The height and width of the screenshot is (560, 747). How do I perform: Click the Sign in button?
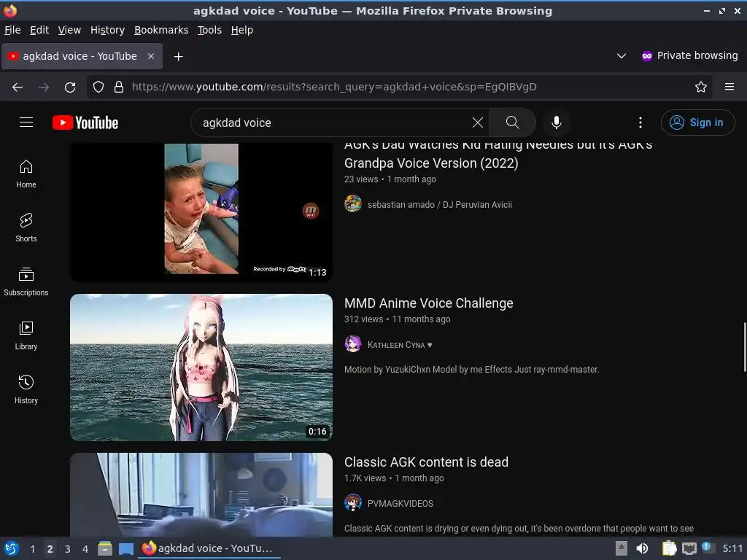(x=697, y=122)
